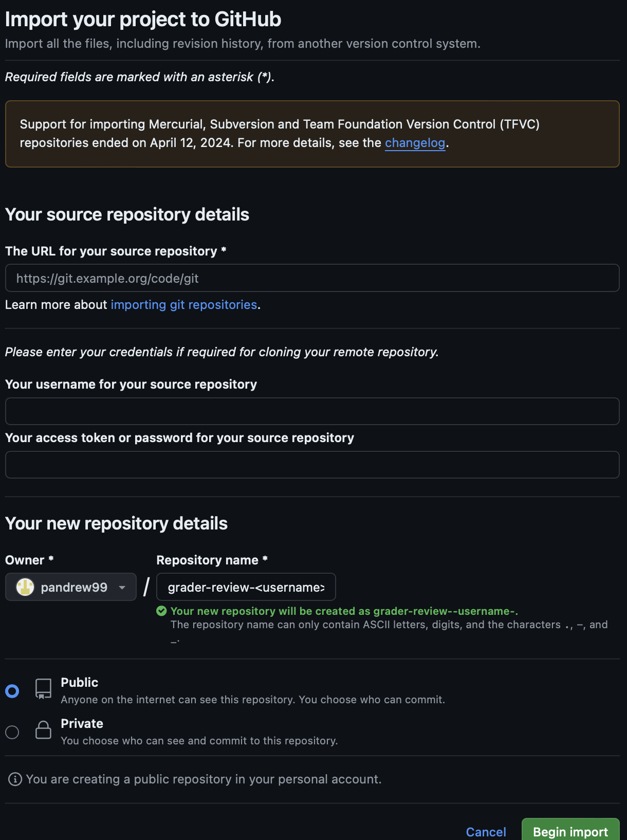Viewport: 627px width, 840px height.
Task: Focus the source repository username field
Action: pyautogui.click(x=312, y=411)
